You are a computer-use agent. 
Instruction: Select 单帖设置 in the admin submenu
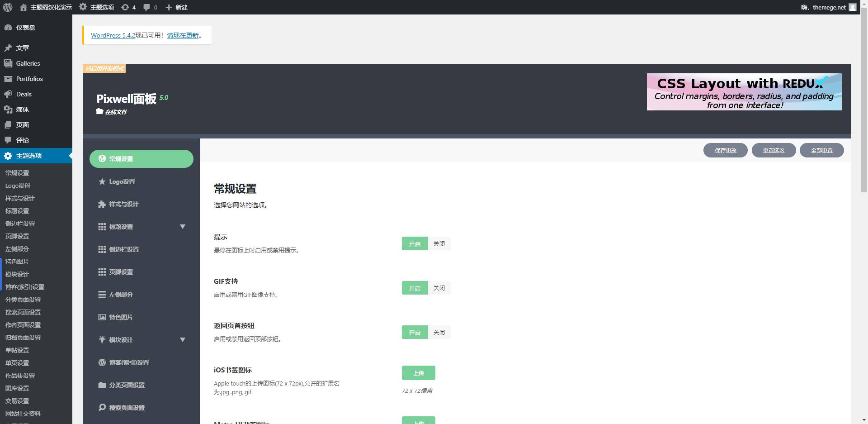(x=17, y=350)
